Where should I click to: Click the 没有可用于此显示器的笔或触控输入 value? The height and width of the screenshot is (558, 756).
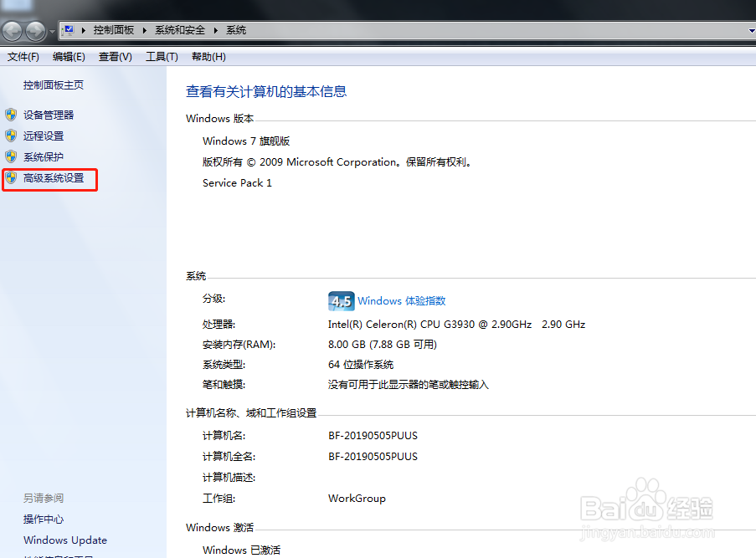click(x=409, y=385)
